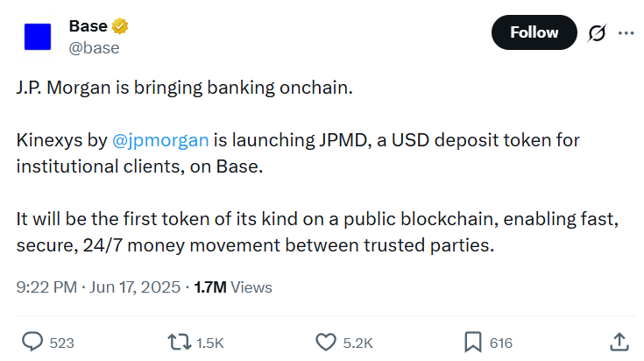
Task: Open the Base display name profile link
Action: [x=88, y=26]
